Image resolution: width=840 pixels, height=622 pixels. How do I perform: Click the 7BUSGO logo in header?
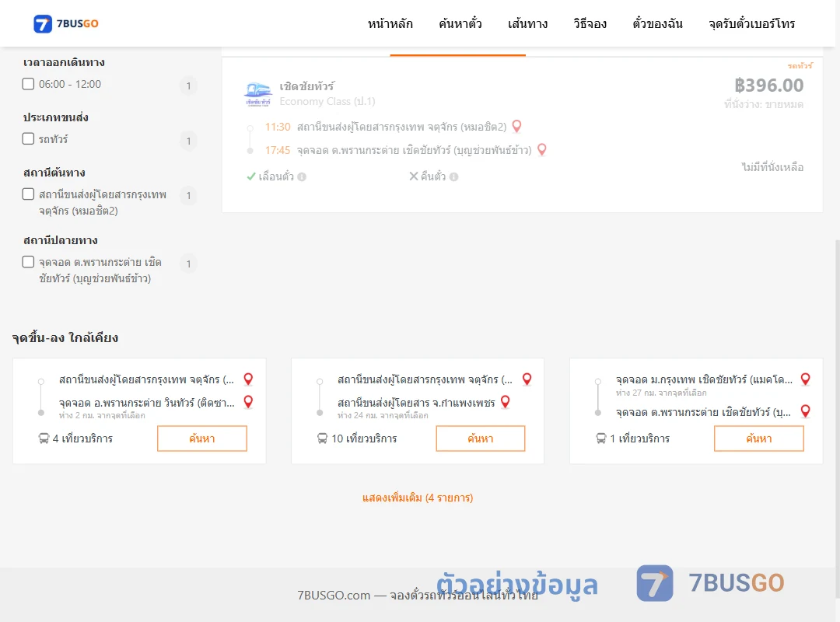[x=66, y=23]
